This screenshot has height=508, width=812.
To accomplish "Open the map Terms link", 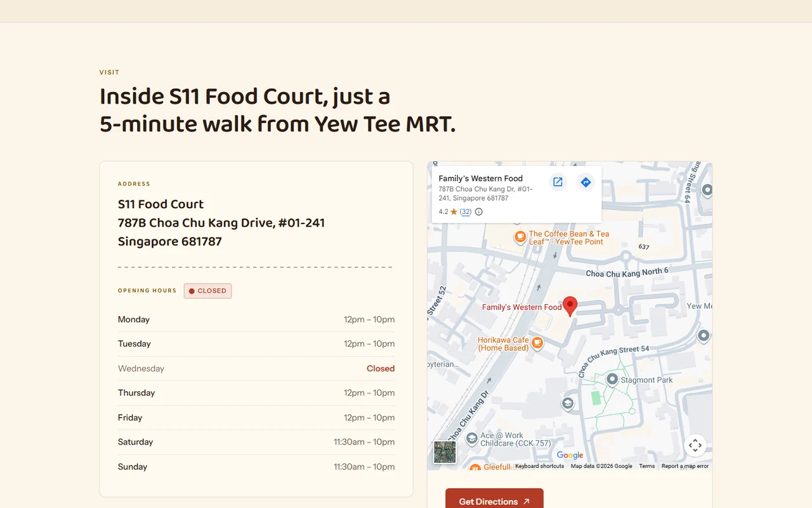I will coord(646,466).
